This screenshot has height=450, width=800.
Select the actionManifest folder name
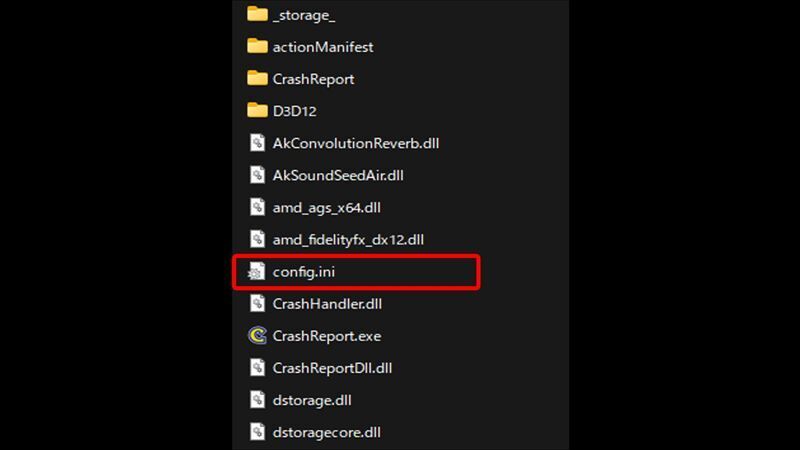pos(323,47)
